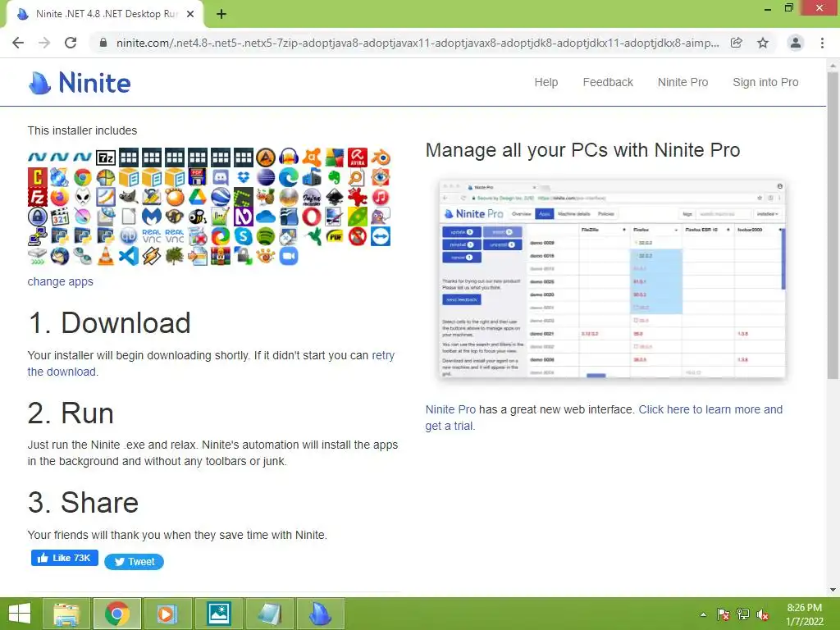Click the Google Earth icon
Image resolution: width=840 pixels, height=630 pixels.
220,197
